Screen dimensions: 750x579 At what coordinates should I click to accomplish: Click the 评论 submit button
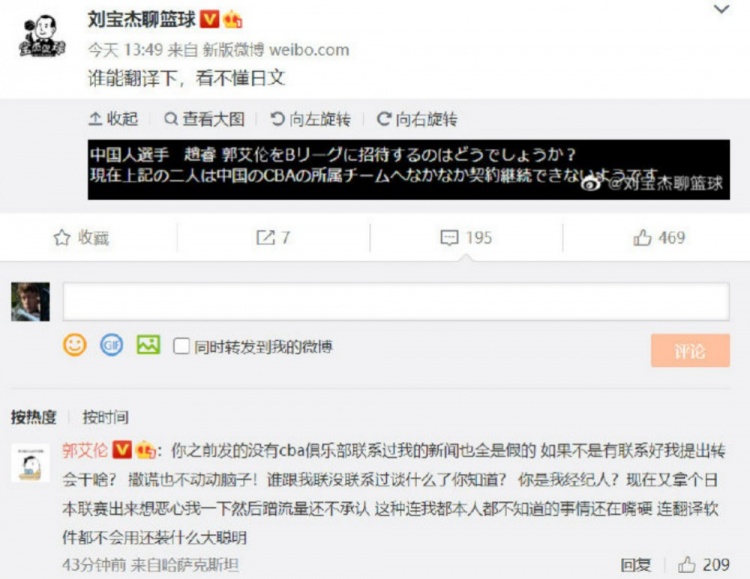(x=690, y=351)
